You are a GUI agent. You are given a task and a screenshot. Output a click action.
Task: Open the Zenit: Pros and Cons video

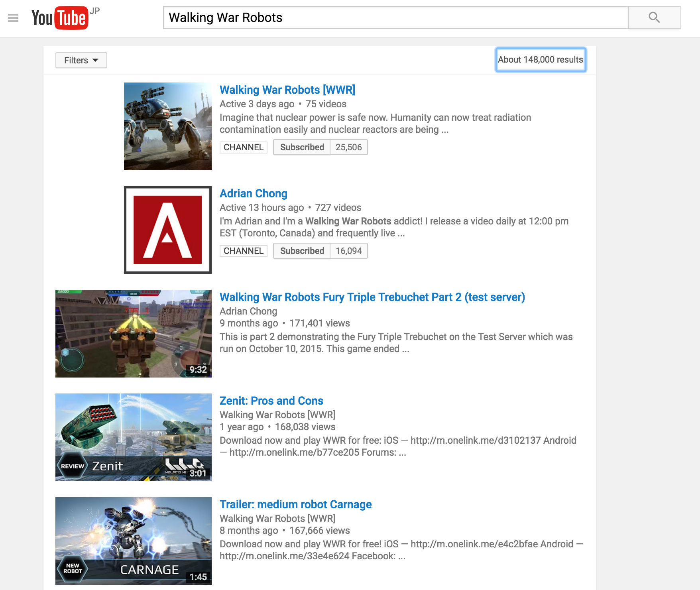coord(271,401)
